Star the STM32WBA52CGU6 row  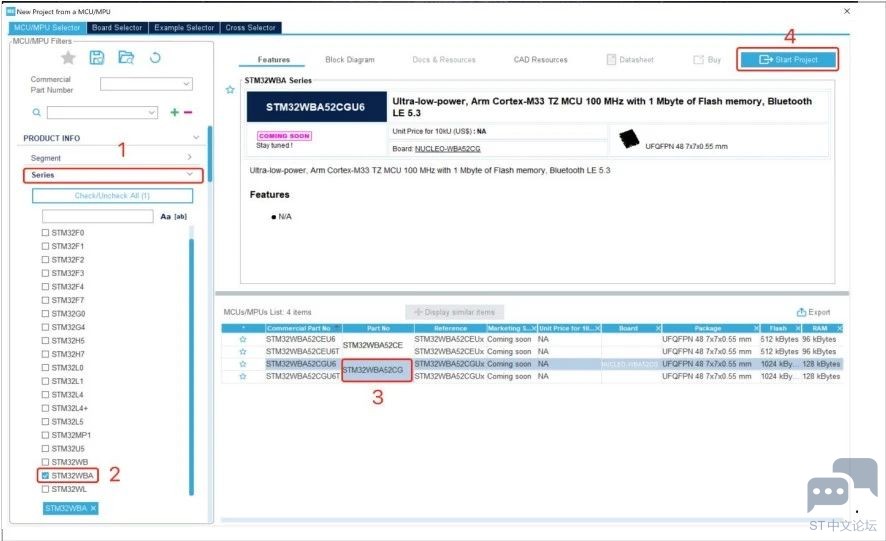(242, 364)
